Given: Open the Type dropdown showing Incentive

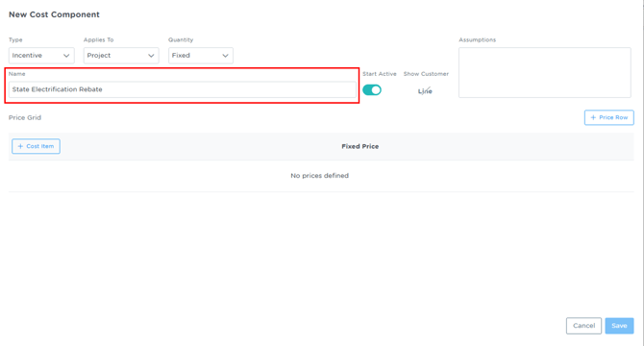Looking at the screenshot, I should 41,56.
